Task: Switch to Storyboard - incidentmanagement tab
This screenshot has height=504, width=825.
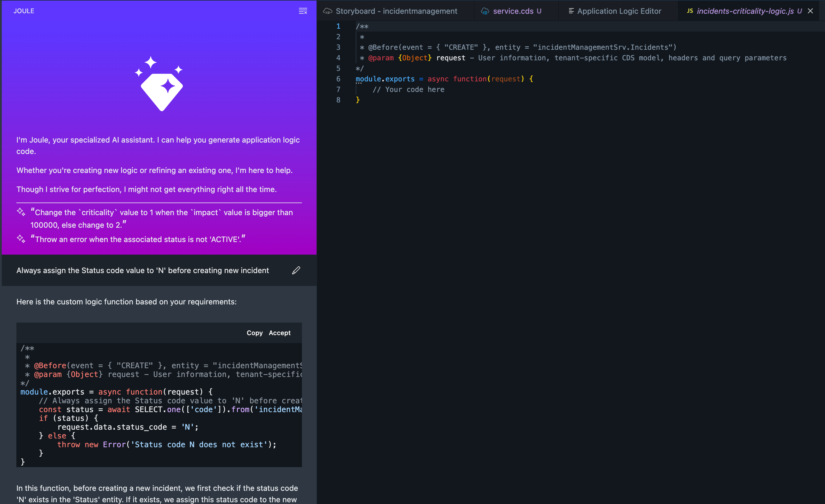Action: pyautogui.click(x=396, y=11)
